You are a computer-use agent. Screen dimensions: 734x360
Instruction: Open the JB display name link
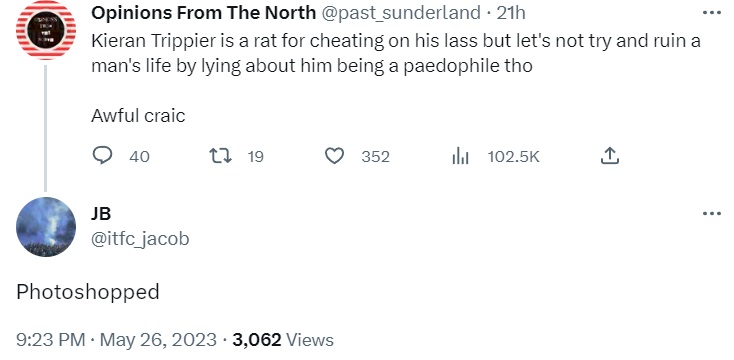pyautogui.click(x=101, y=213)
